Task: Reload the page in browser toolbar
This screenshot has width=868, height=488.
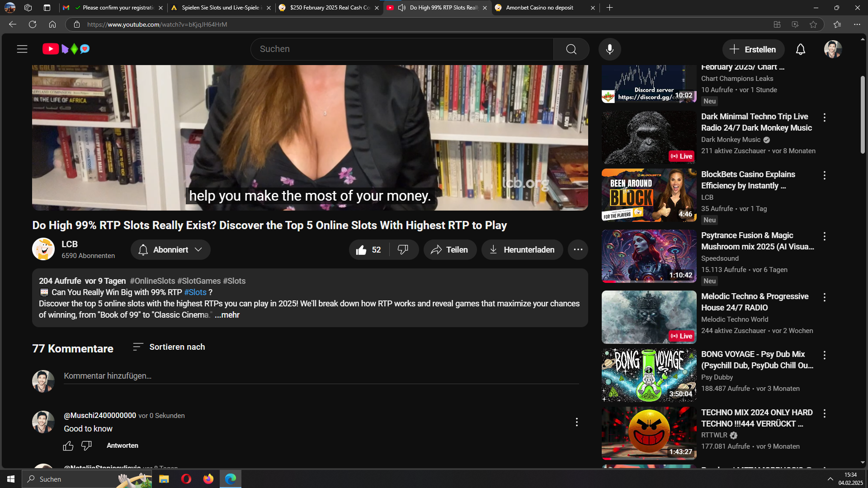Action: tap(33, 24)
